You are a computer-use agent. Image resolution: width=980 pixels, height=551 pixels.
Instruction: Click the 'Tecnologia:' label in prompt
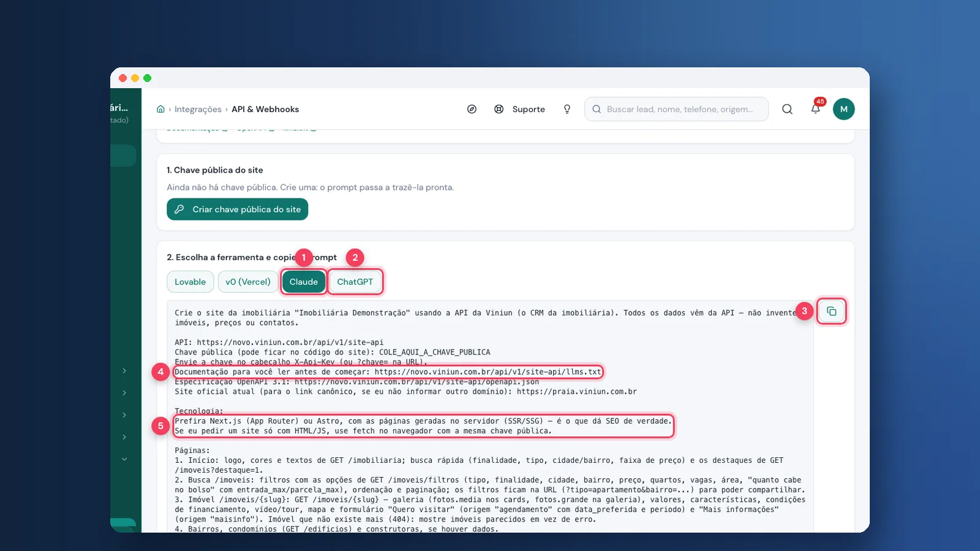[199, 411]
